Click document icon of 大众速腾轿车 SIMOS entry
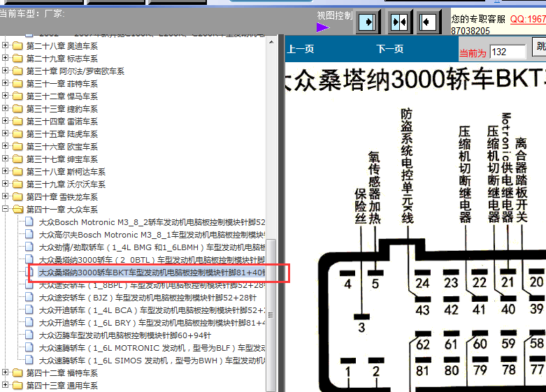The height and width of the screenshot is (392, 546). click(x=29, y=360)
